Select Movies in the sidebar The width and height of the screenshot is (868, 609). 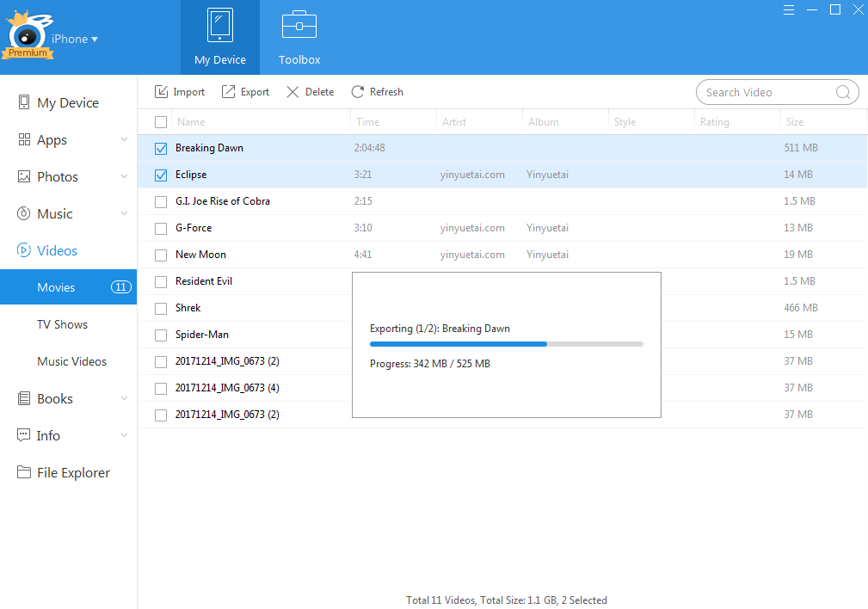coord(68,286)
